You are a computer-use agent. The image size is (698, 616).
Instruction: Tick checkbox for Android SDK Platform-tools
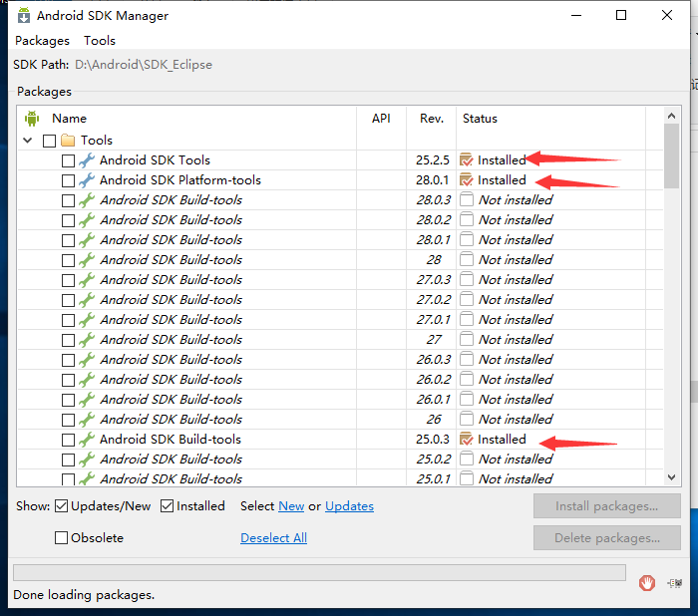point(68,180)
